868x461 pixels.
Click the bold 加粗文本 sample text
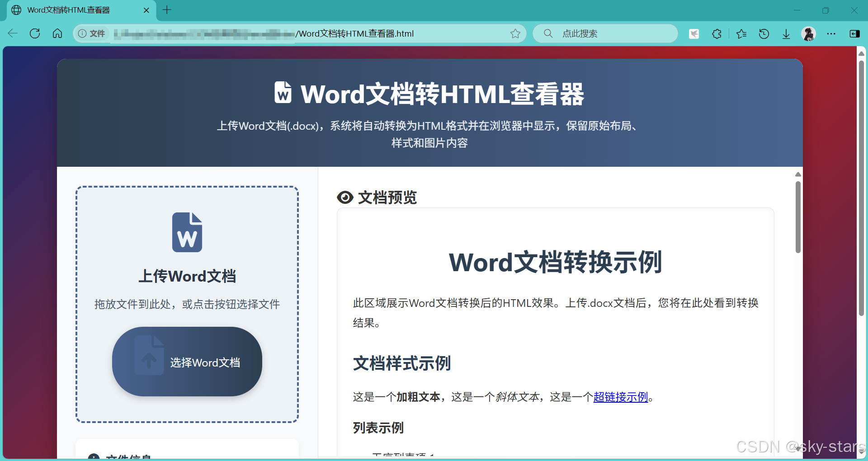[x=418, y=397]
